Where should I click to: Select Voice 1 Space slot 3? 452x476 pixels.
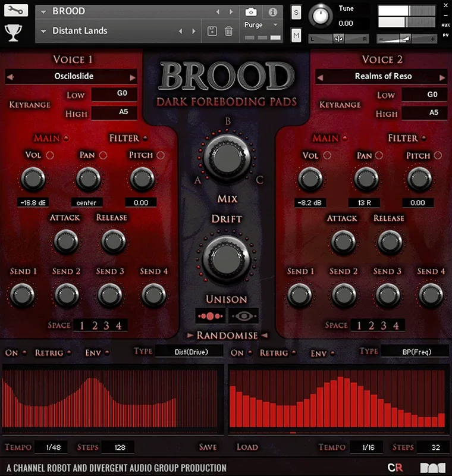click(x=106, y=325)
